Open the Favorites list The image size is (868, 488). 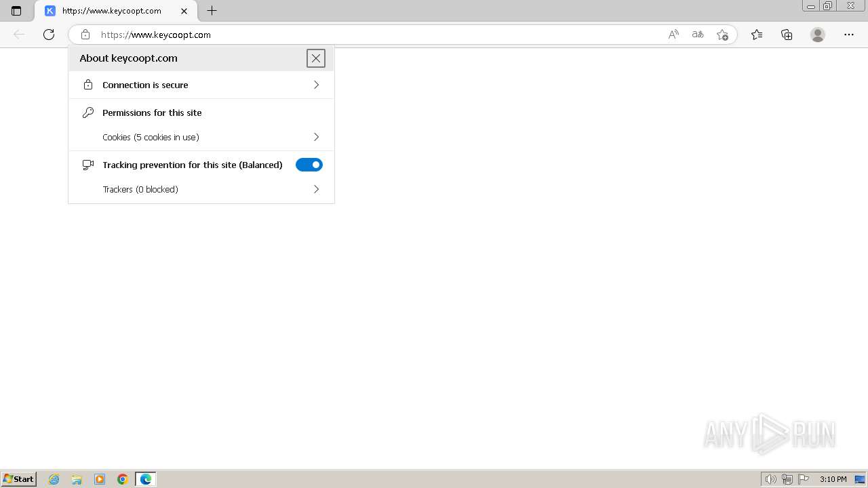click(757, 35)
